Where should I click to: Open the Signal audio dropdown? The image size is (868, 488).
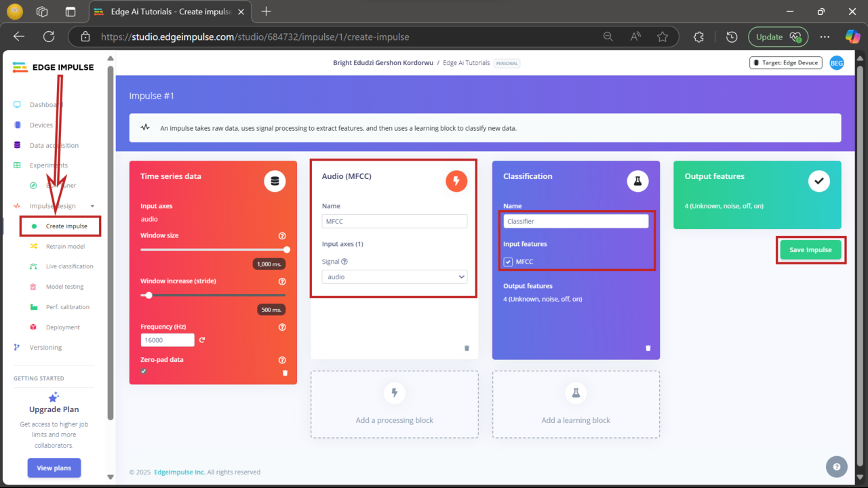coord(394,277)
